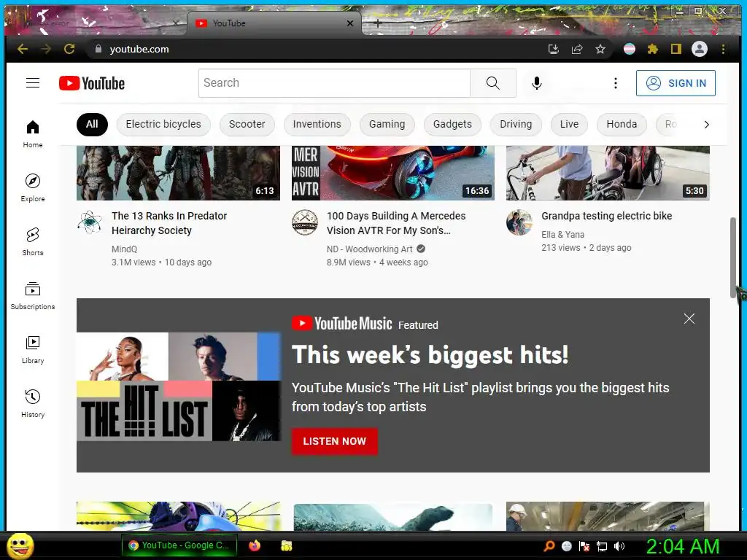The width and height of the screenshot is (747, 560).
Task: Open Shorts in sidebar
Action: pyautogui.click(x=32, y=242)
